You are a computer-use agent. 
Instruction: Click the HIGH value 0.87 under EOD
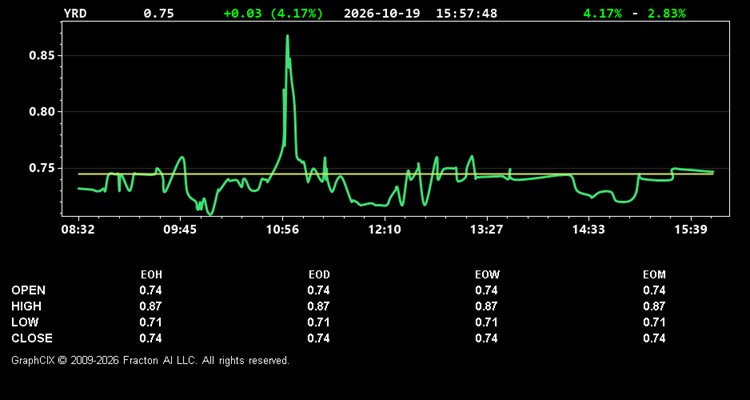319,306
